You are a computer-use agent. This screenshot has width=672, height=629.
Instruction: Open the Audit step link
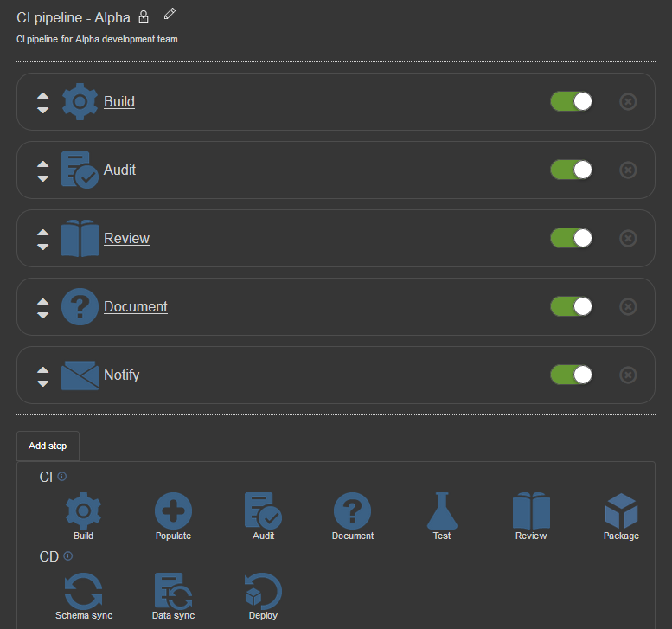point(119,170)
